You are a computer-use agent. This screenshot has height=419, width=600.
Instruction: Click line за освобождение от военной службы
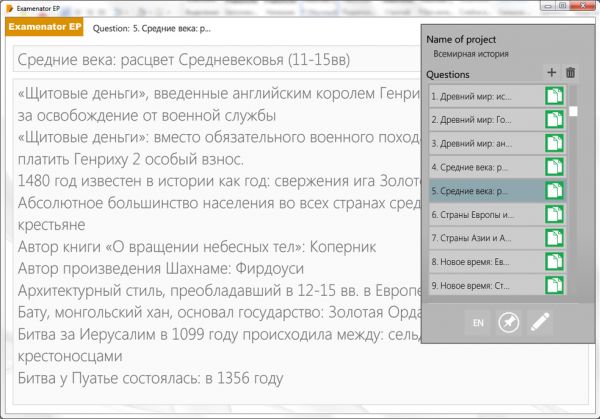pyautogui.click(x=147, y=115)
